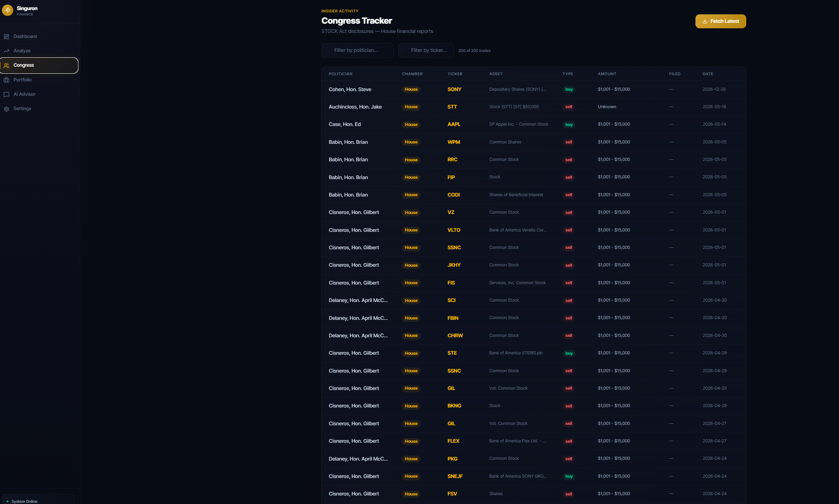Screen dimensions: 839x504
Task: Click politician name Case, Hon. Ed
Action: (x=345, y=124)
